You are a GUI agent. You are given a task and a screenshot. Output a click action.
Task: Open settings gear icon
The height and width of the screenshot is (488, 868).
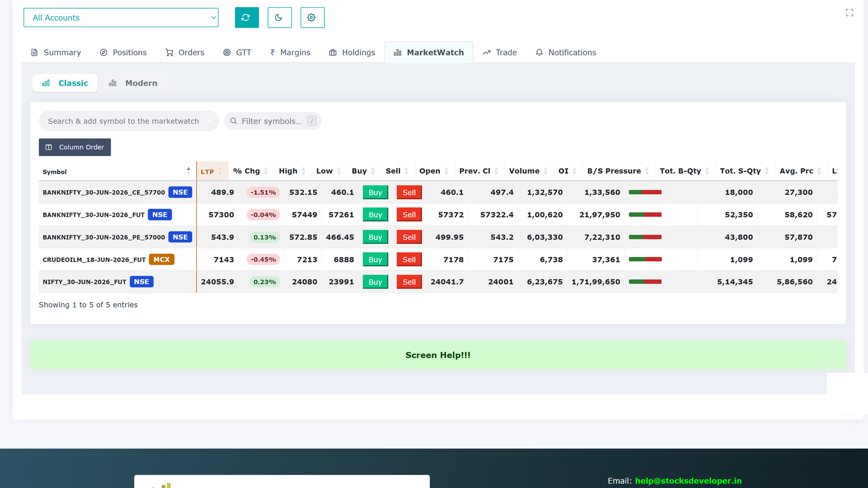pos(312,17)
